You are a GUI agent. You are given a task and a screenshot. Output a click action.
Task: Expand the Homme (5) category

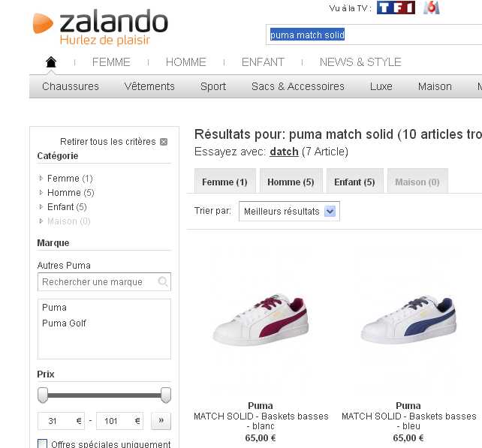[41, 192]
